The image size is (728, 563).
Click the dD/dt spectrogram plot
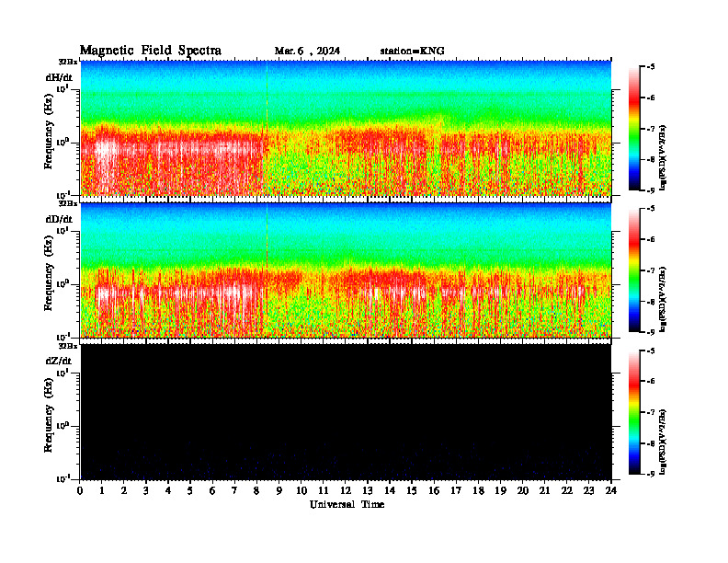346,270
